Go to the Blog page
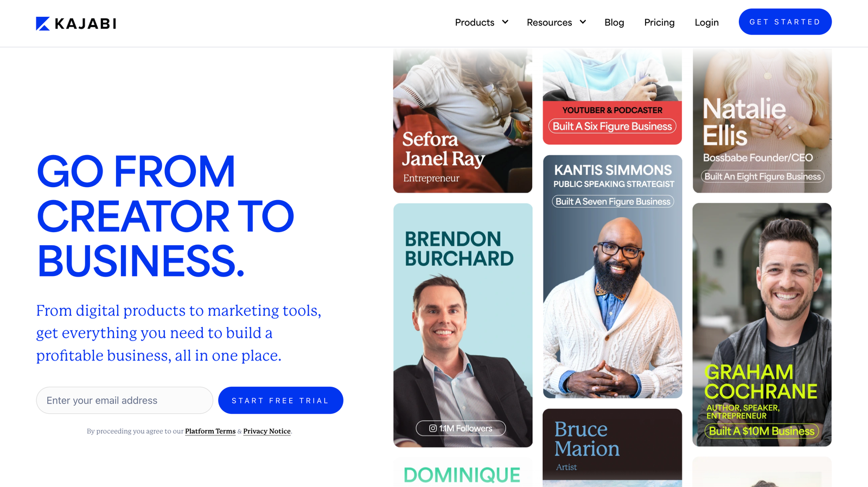Screen dimensions: 868x487 point(614,22)
